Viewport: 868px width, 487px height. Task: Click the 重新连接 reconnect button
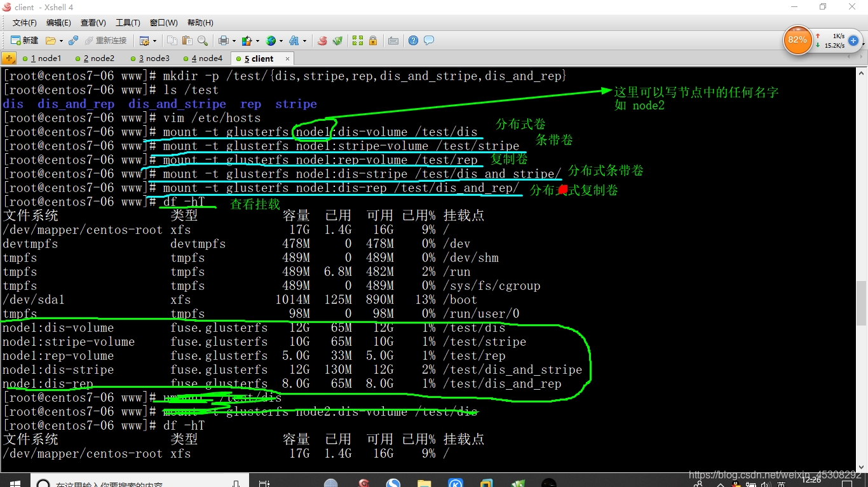[105, 41]
